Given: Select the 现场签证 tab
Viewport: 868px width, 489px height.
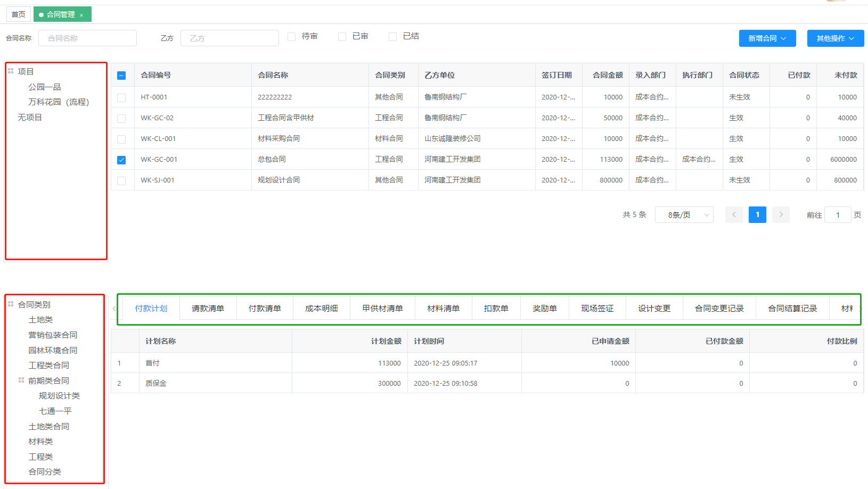Looking at the screenshot, I should tap(597, 309).
